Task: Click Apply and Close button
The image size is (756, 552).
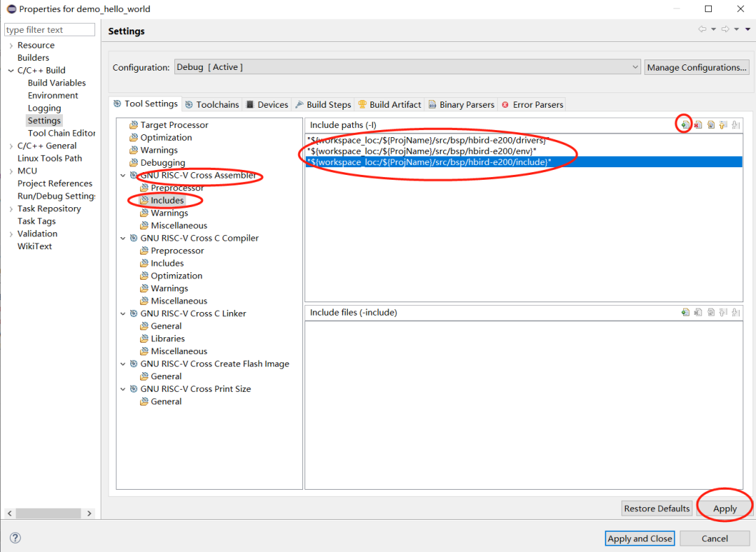Action: 640,538
